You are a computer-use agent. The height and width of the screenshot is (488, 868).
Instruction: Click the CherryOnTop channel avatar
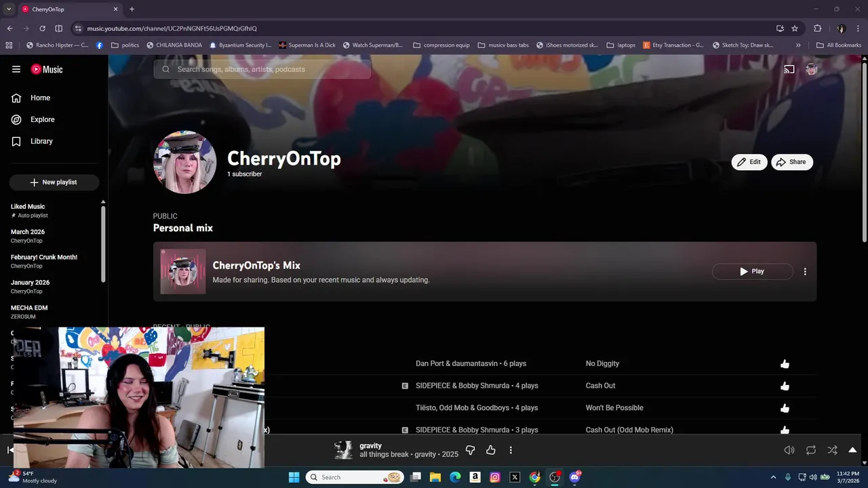point(184,162)
